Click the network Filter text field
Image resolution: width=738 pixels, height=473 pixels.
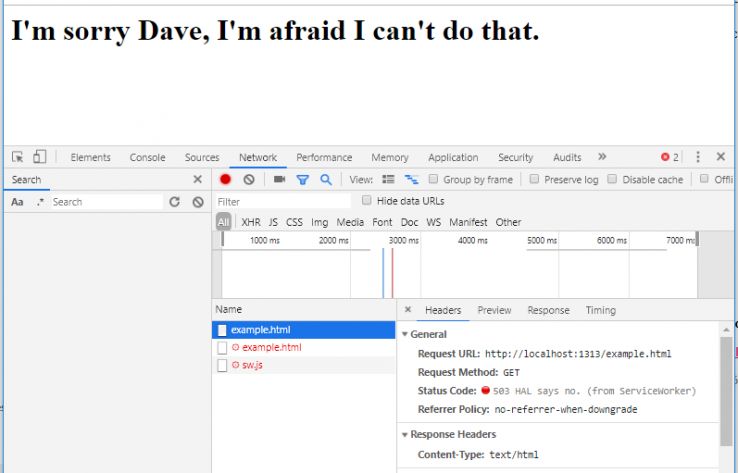coord(283,202)
